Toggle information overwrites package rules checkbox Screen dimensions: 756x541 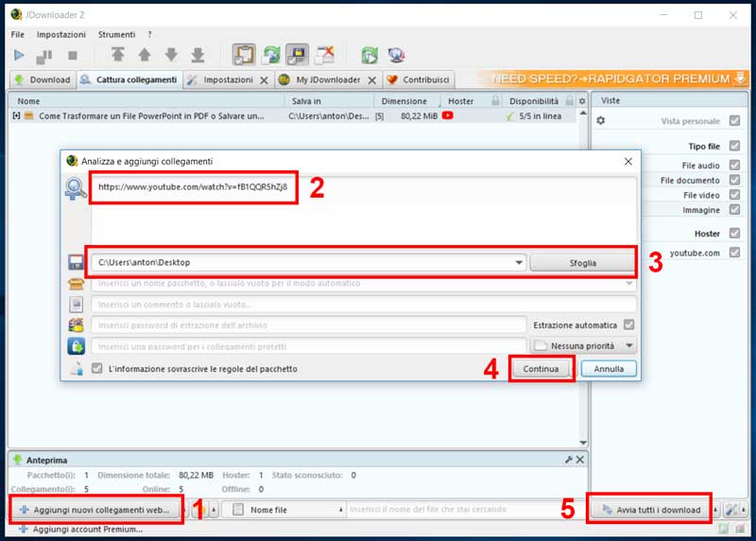point(97,369)
